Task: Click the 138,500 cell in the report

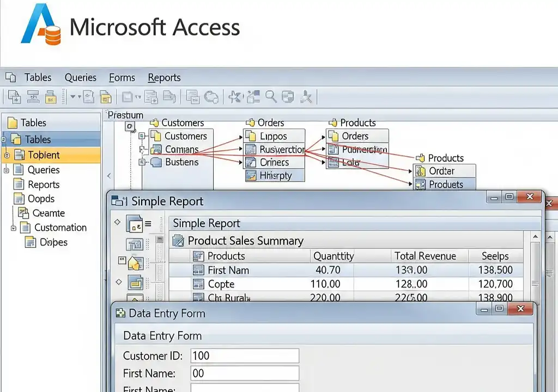Action: (x=495, y=270)
